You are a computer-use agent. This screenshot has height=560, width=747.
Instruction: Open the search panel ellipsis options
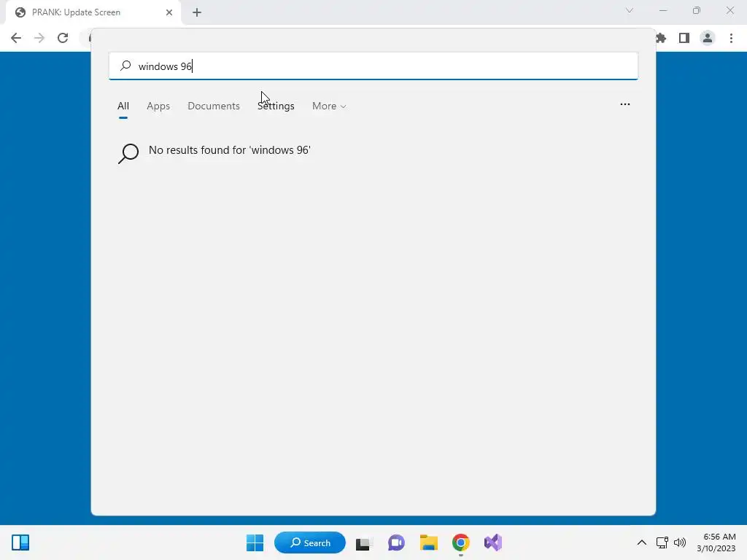(x=625, y=104)
